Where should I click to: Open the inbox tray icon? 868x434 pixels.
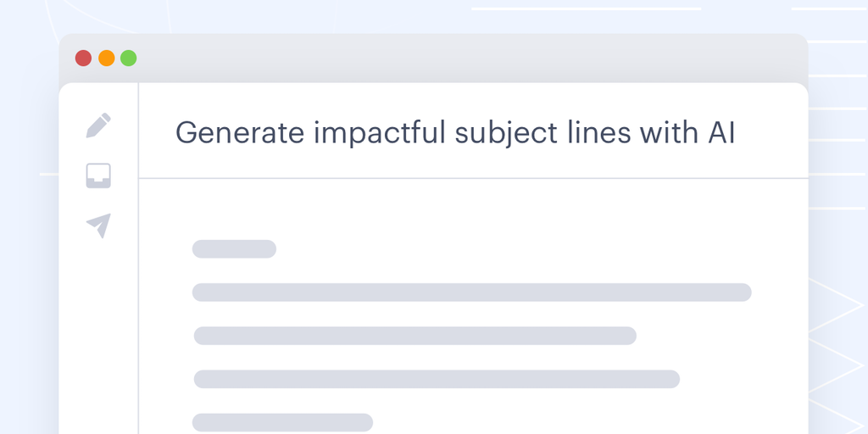tap(98, 175)
